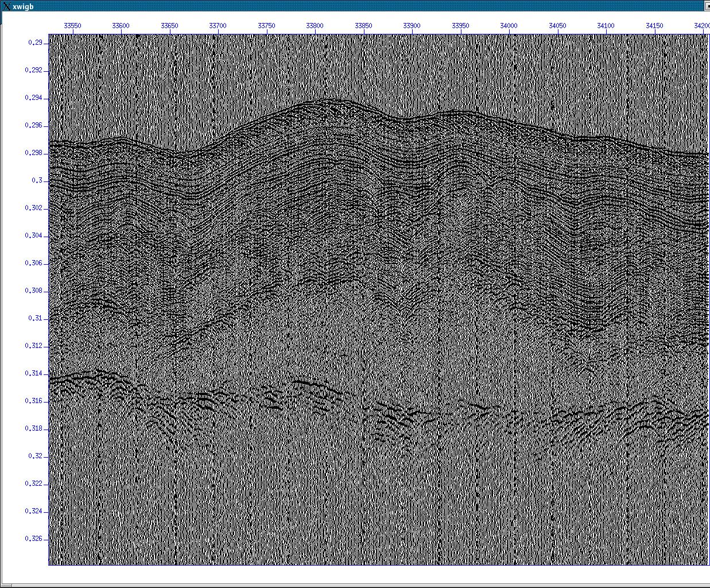
Task: Click the time axis label 0.296
Action: [33, 125]
